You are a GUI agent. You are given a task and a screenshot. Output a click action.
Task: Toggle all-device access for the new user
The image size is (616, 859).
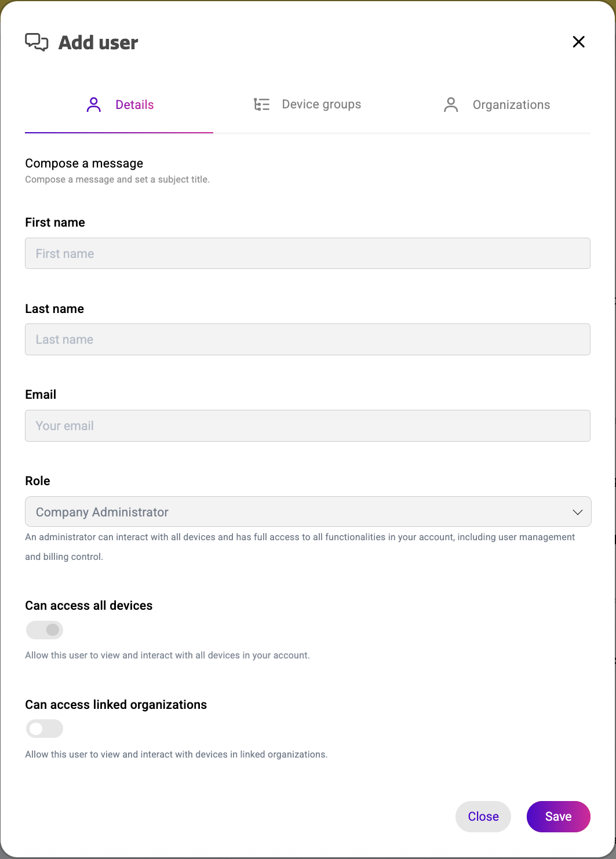pyautogui.click(x=45, y=629)
